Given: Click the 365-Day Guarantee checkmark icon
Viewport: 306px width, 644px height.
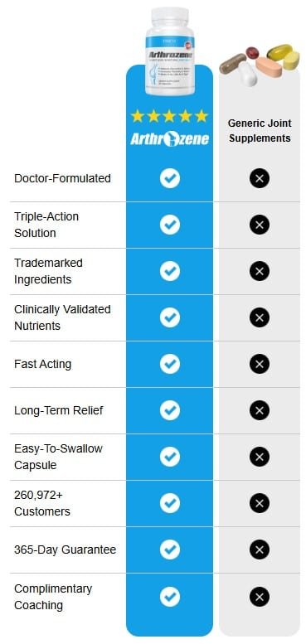Looking at the screenshot, I should click(170, 550).
